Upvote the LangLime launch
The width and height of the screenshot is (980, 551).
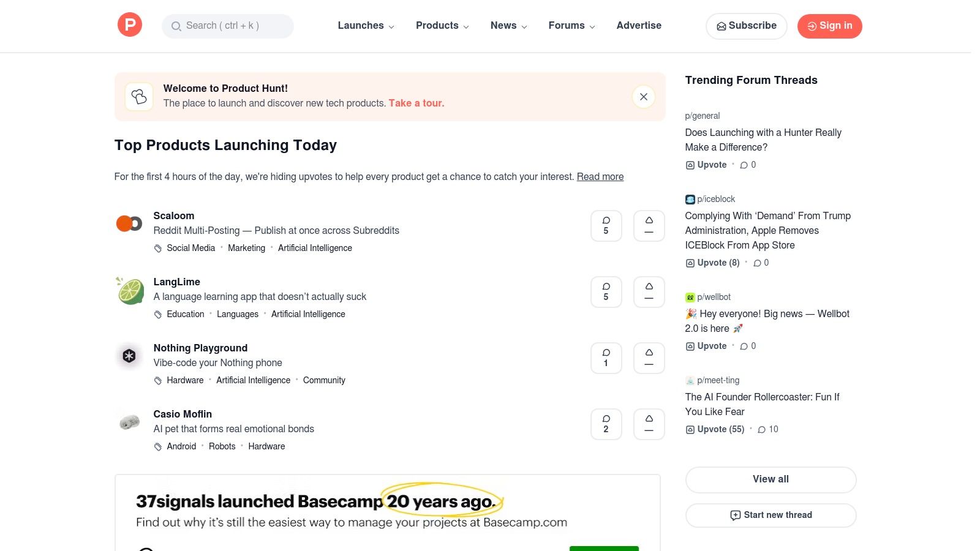click(649, 292)
